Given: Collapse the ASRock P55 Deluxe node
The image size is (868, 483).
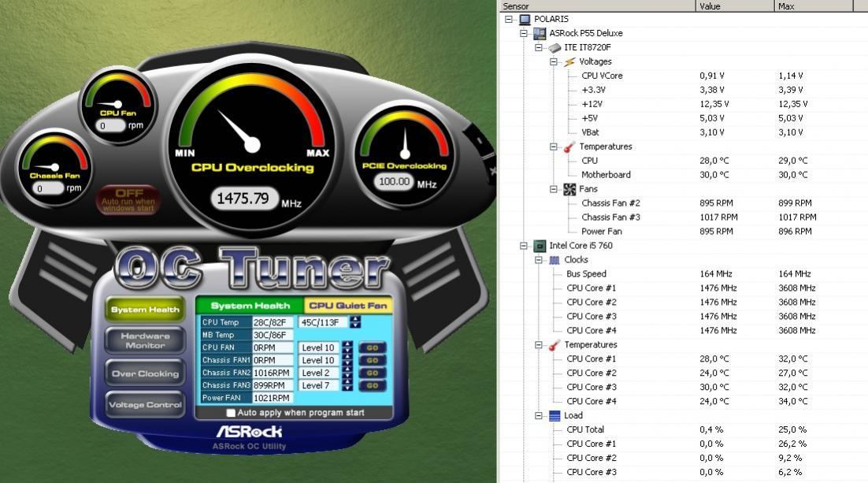Looking at the screenshot, I should point(524,33).
